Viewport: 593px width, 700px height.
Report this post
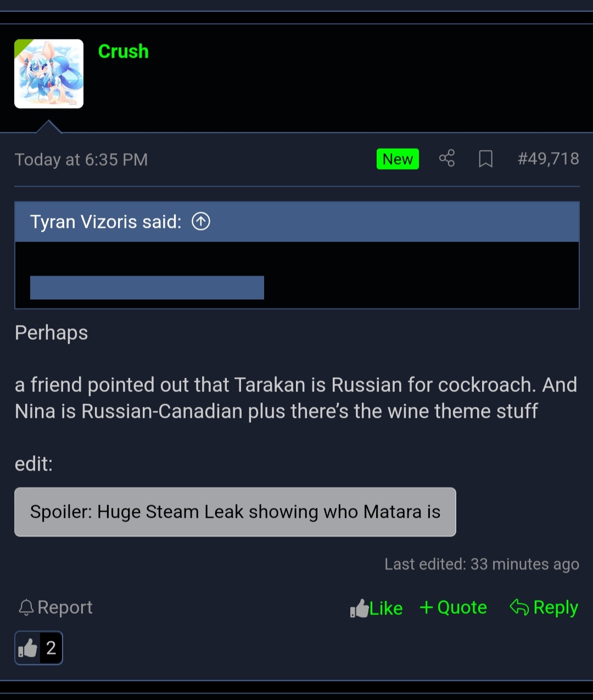(x=55, y=607)
